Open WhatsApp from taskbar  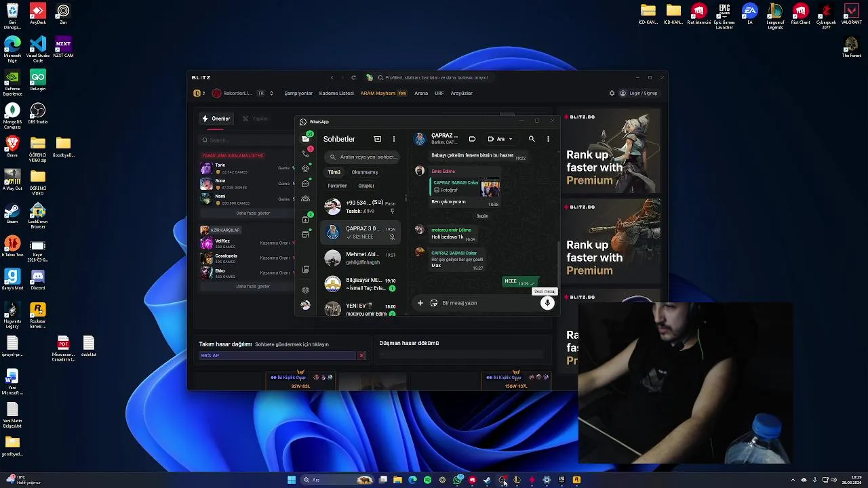tap(458, 480)
